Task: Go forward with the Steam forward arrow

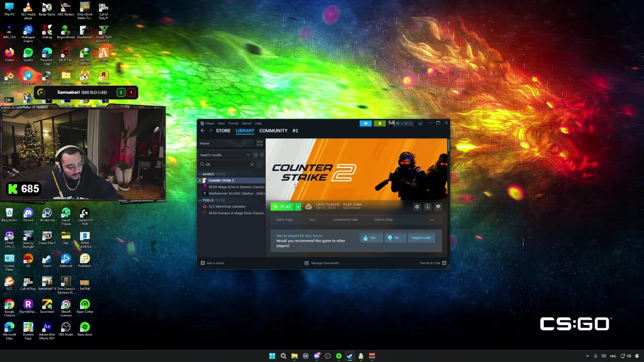Action: (210, 131)
